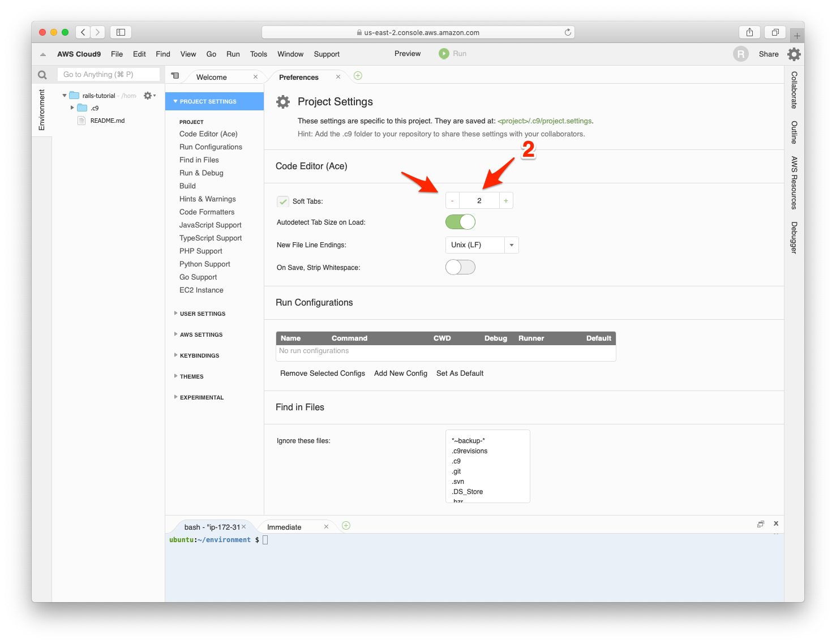Open the Cloud9 preferences gear icon
This screenshot has width=836, height=644.
tap(794, 54)
